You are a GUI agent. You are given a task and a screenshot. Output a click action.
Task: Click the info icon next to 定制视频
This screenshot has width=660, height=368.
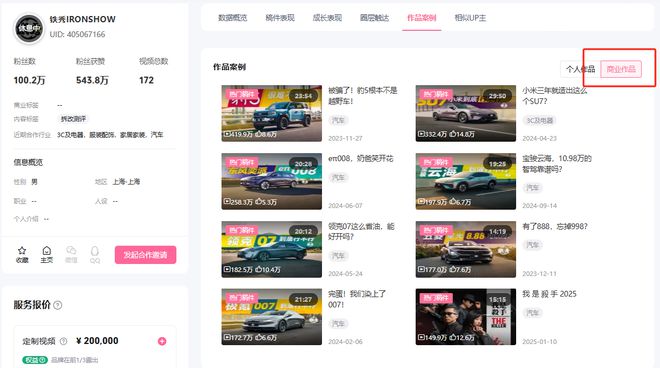click(64, 341)
